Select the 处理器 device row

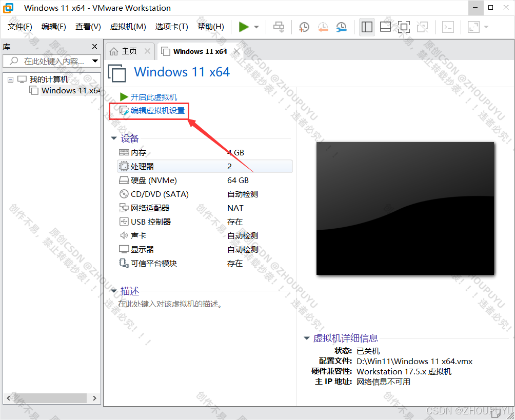pos(205,167)
